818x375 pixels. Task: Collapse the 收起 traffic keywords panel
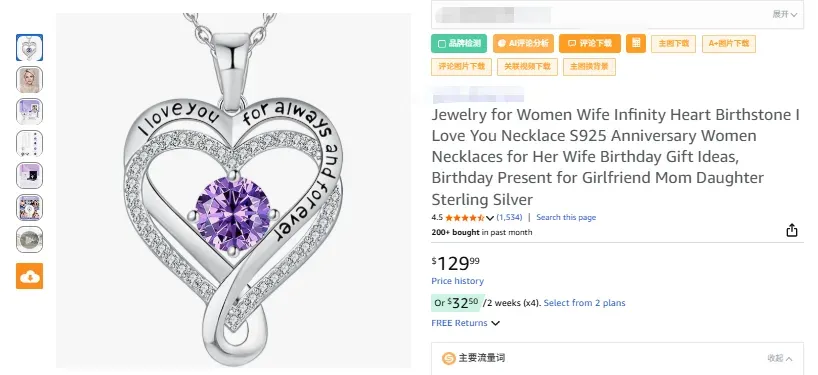pyautogui.click(x=780, y=358)
